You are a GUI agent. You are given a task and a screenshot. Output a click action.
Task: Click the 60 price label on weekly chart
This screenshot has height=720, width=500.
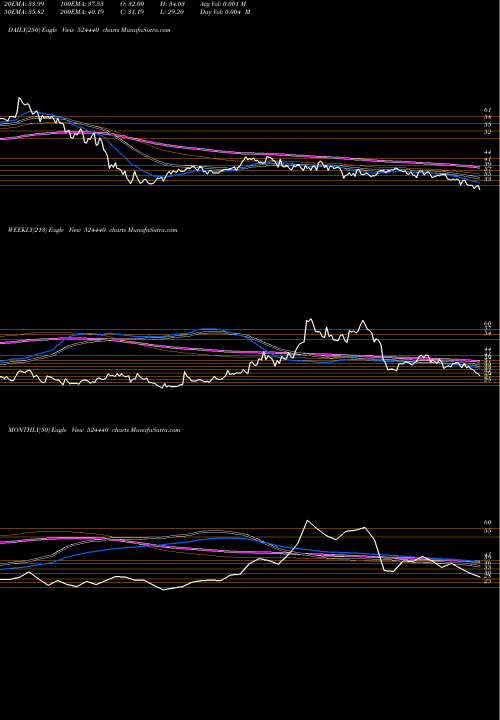(x=488, y=324)
